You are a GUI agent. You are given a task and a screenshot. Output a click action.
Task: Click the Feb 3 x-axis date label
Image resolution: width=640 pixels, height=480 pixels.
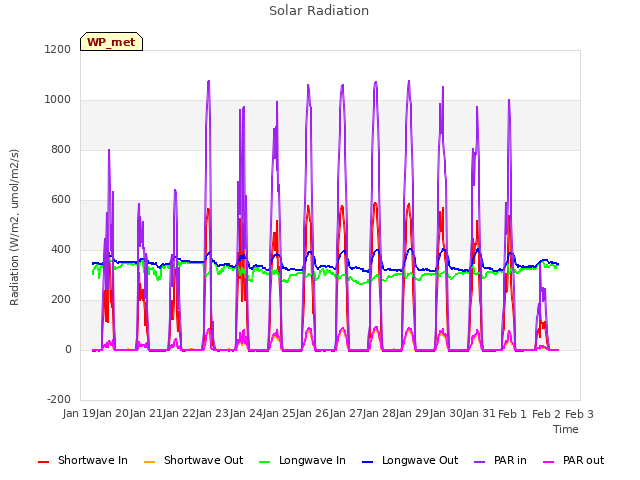click(579, 414)
